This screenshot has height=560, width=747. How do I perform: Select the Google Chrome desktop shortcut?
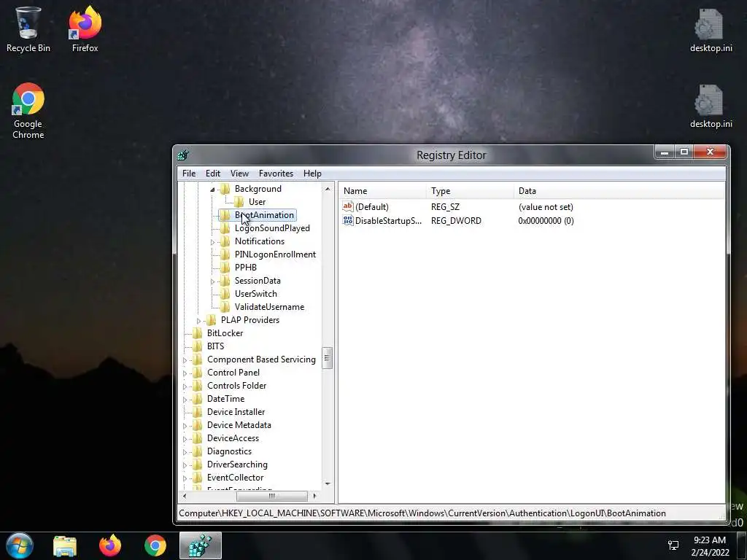pos(28,111)
